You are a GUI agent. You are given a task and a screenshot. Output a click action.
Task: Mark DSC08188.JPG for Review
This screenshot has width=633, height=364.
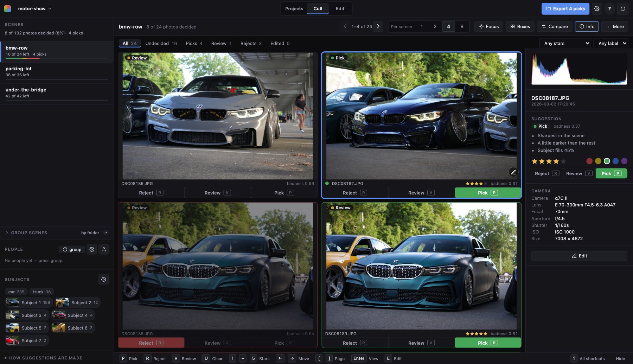(217, 343)
